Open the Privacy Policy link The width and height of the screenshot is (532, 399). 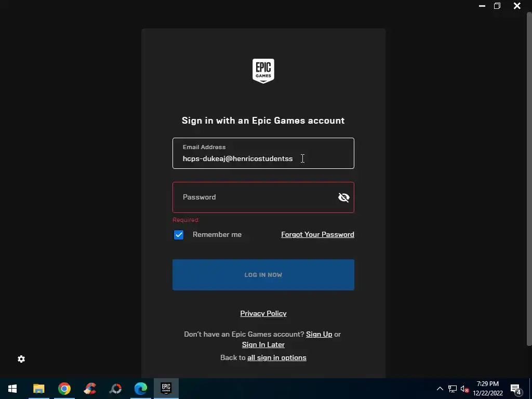(x=263, y=313)
